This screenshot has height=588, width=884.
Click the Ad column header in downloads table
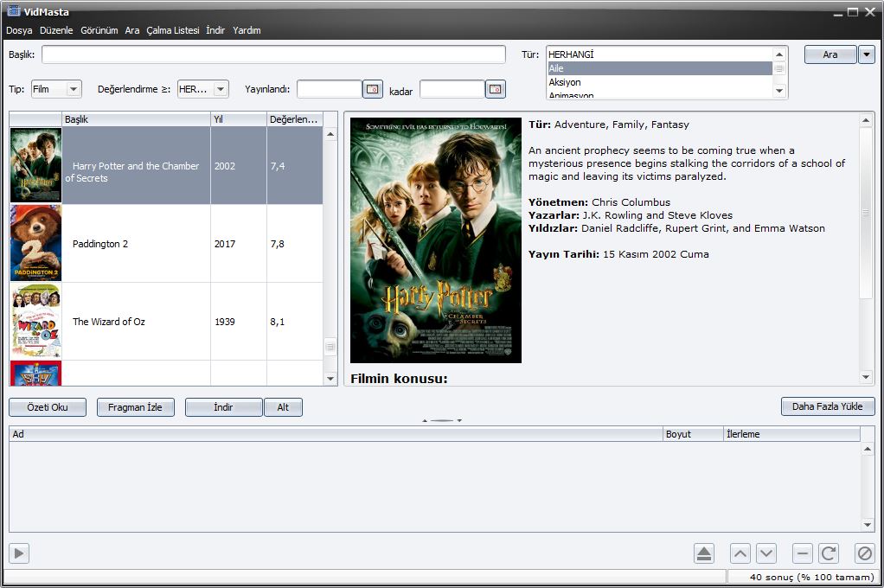click(x=336, y=434)
